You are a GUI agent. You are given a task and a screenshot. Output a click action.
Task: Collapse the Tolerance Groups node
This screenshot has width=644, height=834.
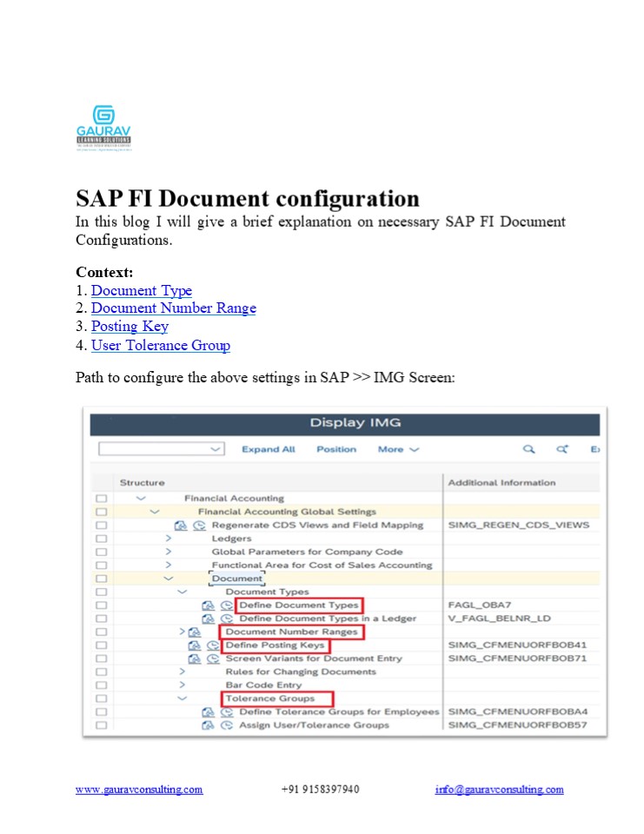[x=182, y=698]
